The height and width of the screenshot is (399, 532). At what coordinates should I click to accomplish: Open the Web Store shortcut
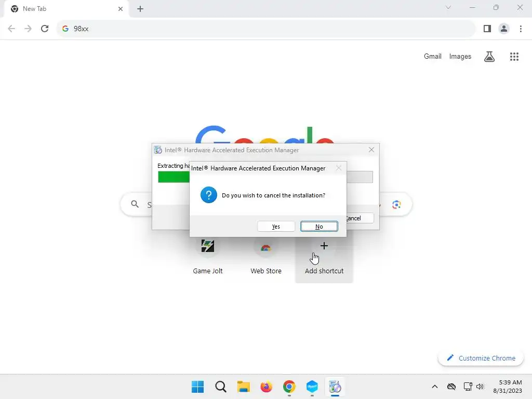(265, 257)
